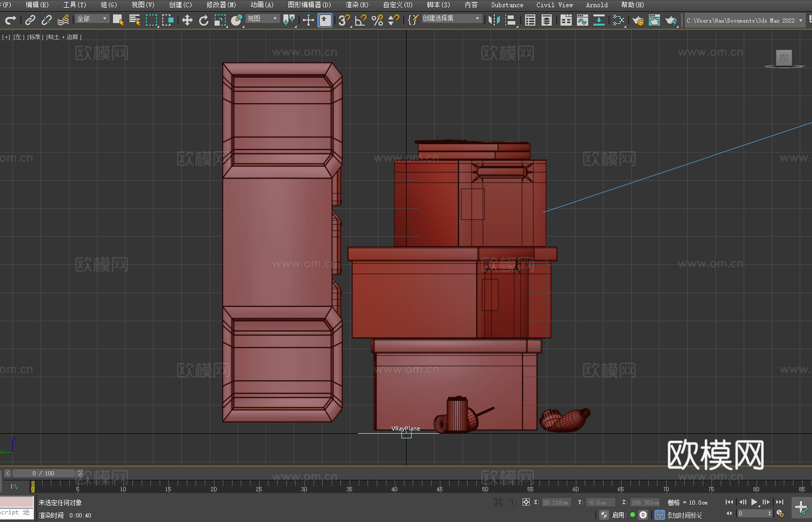
Task: Click the download-style arrow toolbar icon
Action: (599, 20)
